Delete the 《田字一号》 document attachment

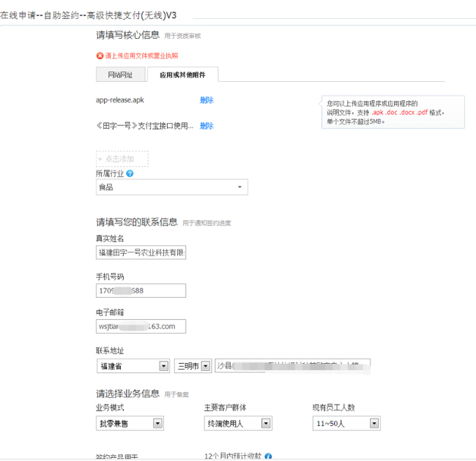[x=207, y=126]
